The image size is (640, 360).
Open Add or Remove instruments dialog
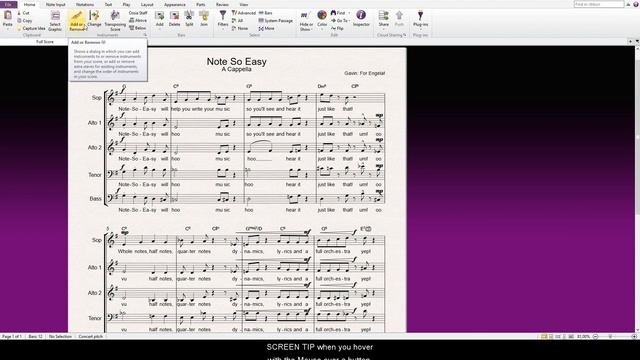[77, 21]
